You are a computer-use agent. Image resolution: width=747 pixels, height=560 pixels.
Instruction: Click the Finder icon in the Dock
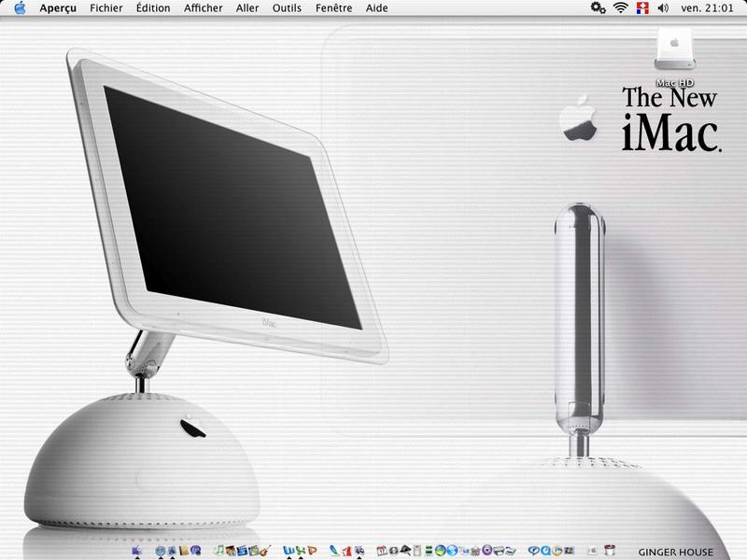[x=136, y=551]
